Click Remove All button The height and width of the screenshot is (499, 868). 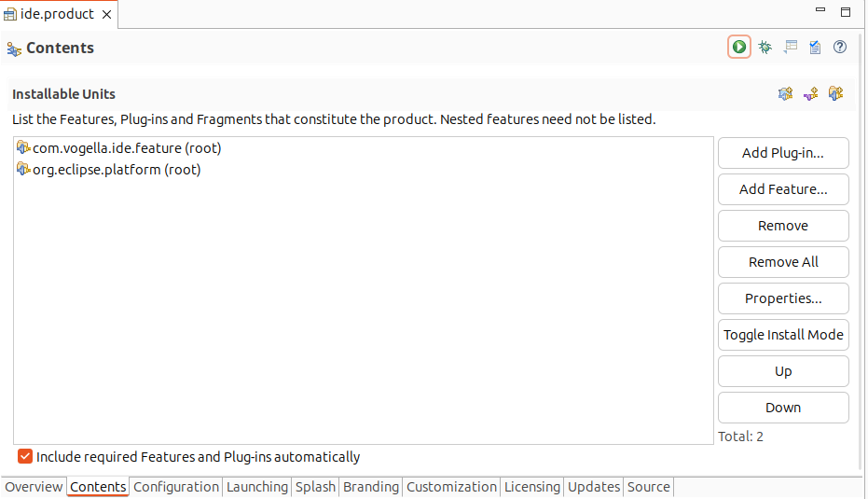tap(783, 262)
